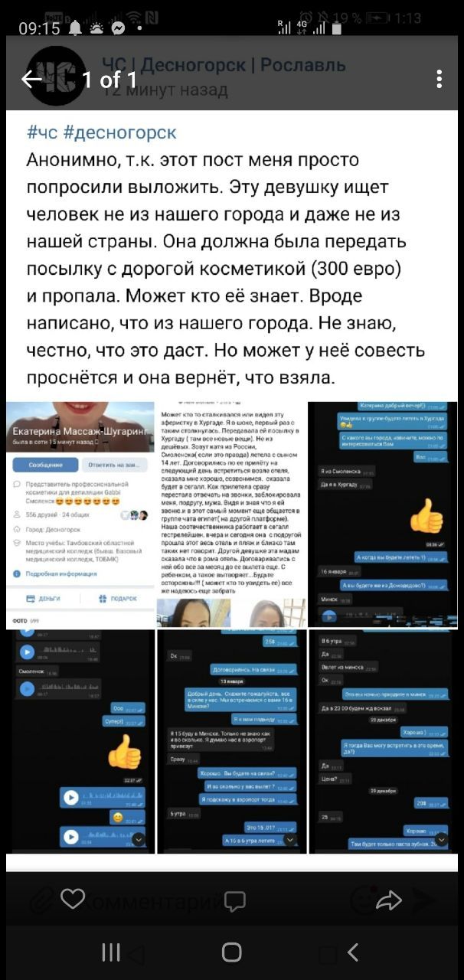The width and height of the screenshot is (464, 980).
Task: Share the post using the arrow icon
Action: 390,900
